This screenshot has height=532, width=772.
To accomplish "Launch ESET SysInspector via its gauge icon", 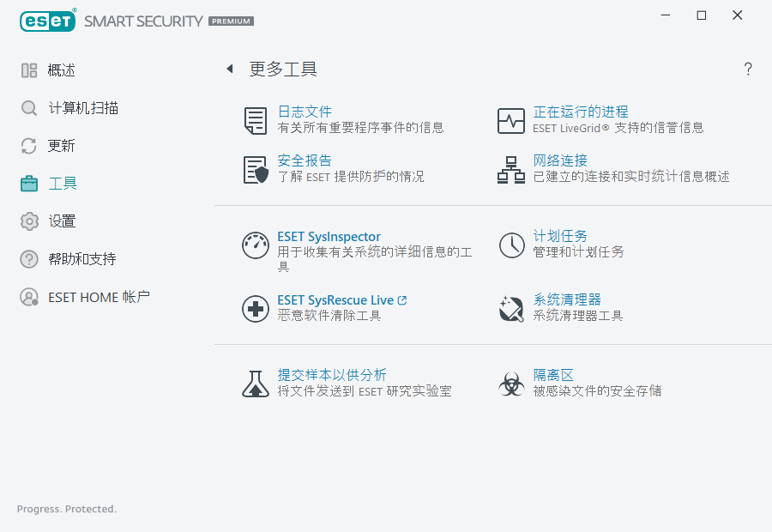I will (255, 245).
